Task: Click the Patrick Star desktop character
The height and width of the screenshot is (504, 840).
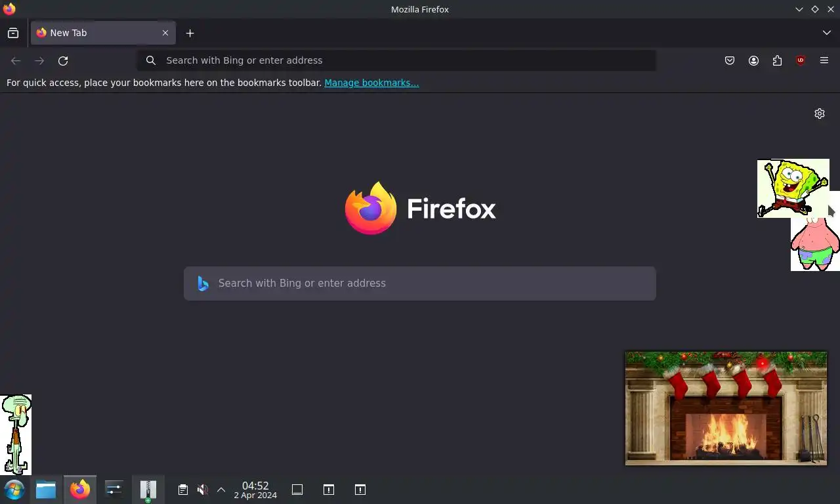Action: [x=815, y=244]
